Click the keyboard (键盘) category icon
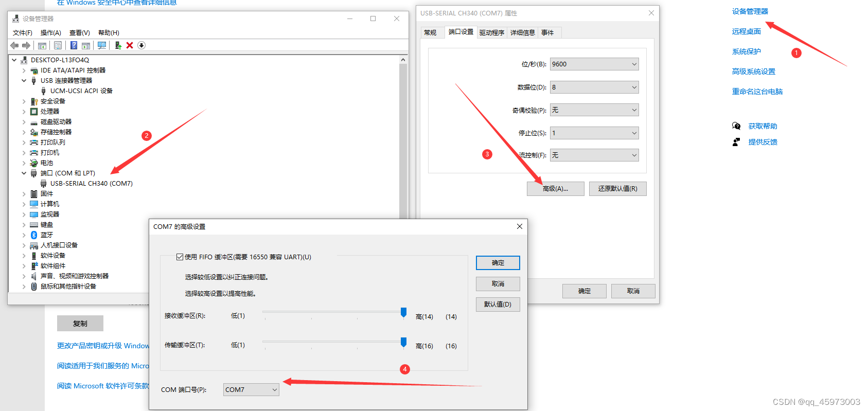868x411 pixels. click(x=34, y=225)
